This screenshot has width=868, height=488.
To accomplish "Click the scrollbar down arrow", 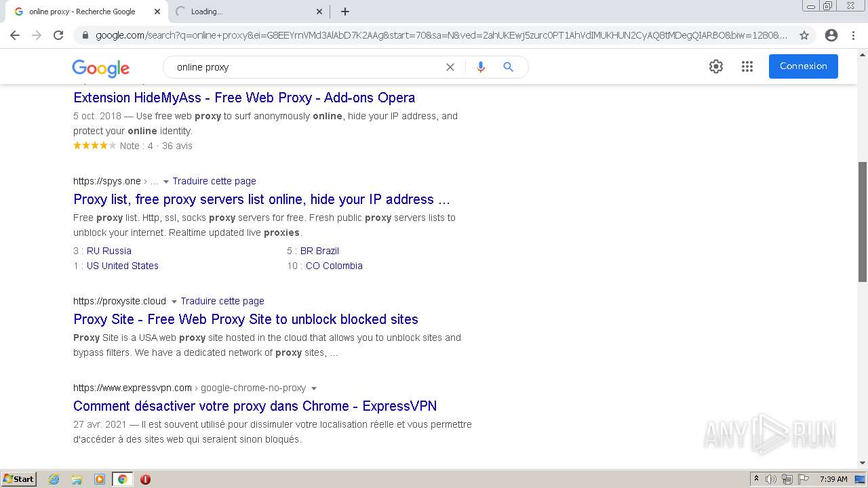I will [863, 464].
